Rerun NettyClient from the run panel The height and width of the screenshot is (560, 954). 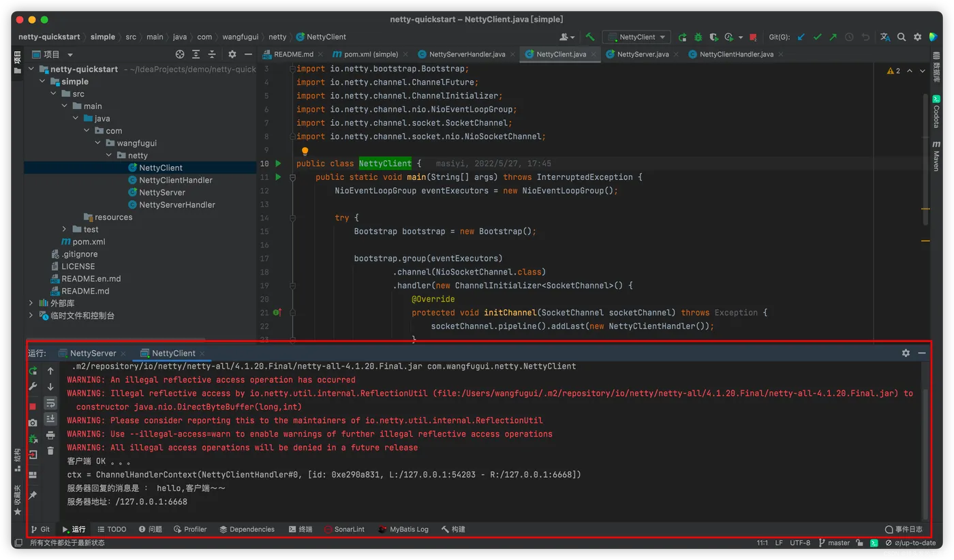33,371
